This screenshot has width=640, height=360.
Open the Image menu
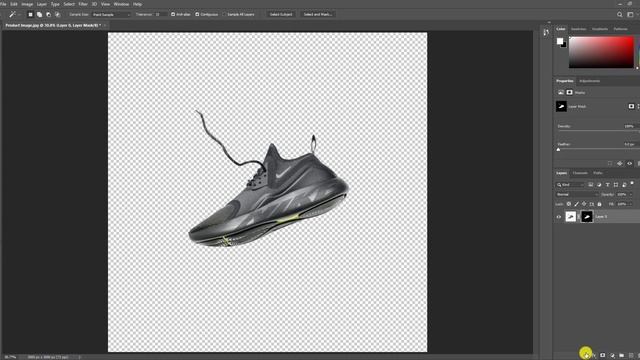tap(27, 4)
